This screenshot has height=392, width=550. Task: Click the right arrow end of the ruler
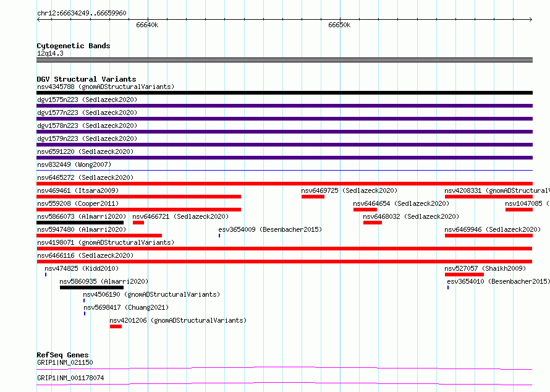530,19
